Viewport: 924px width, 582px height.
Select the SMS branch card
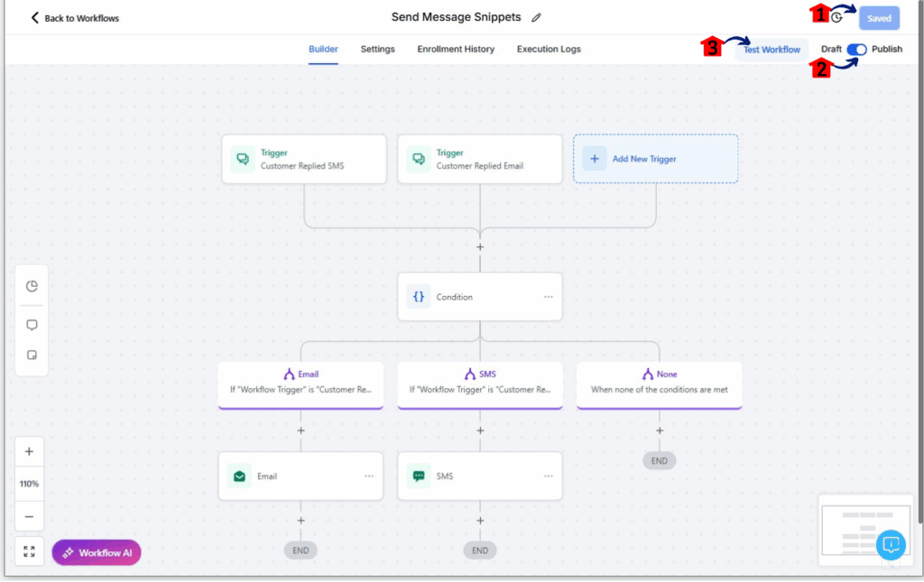480,384
